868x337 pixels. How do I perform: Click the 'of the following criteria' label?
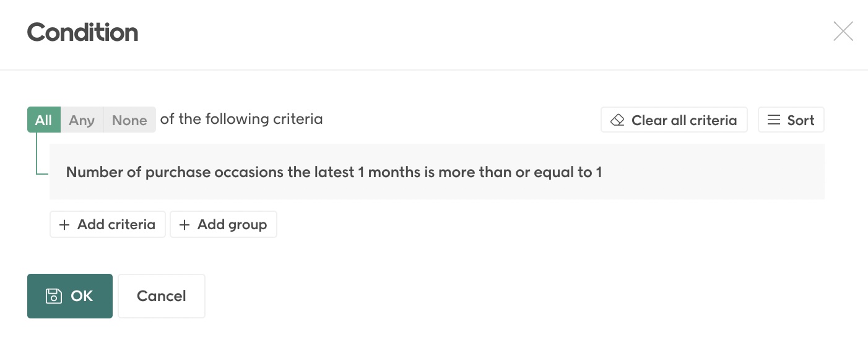(x=241, y=119)
